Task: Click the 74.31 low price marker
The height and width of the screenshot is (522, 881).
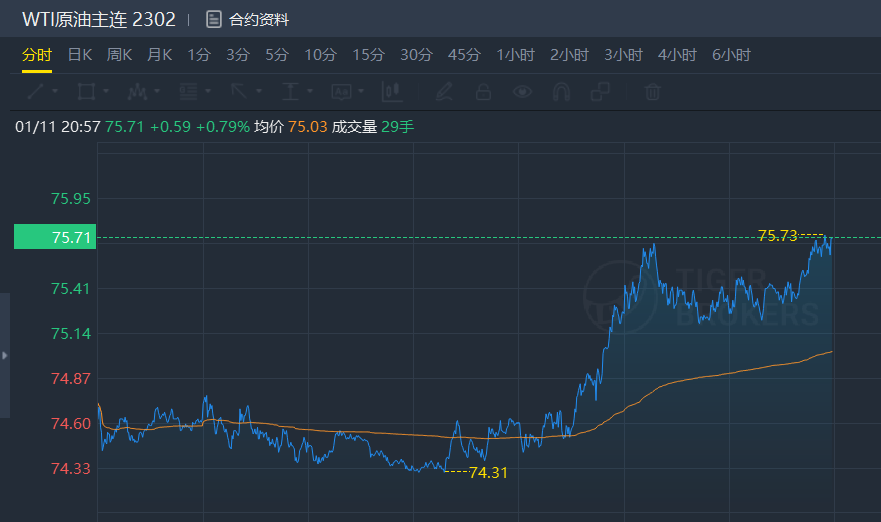Action: pos(488,473)
